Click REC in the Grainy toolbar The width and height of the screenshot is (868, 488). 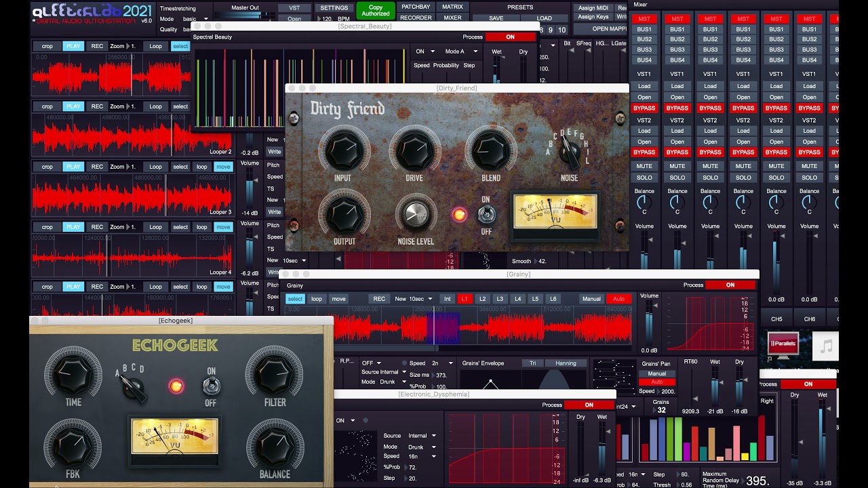point(379,299)
